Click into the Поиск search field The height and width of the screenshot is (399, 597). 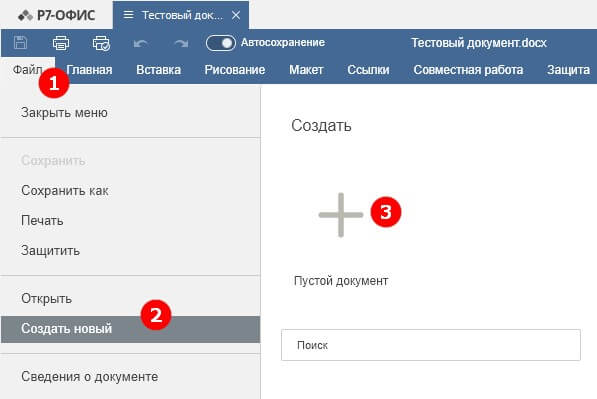pyautogui.click(x=431, y=345)
